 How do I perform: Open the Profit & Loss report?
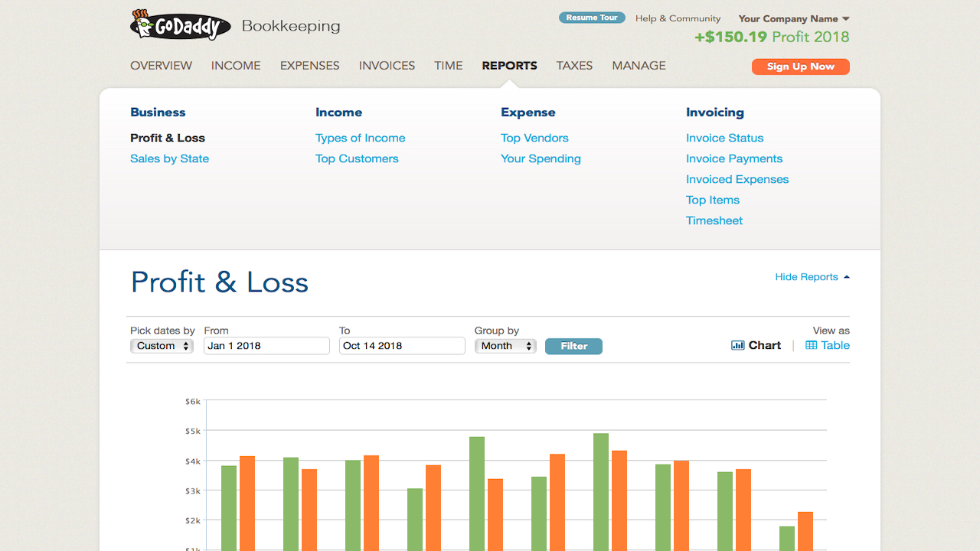[x=168, y=138]
